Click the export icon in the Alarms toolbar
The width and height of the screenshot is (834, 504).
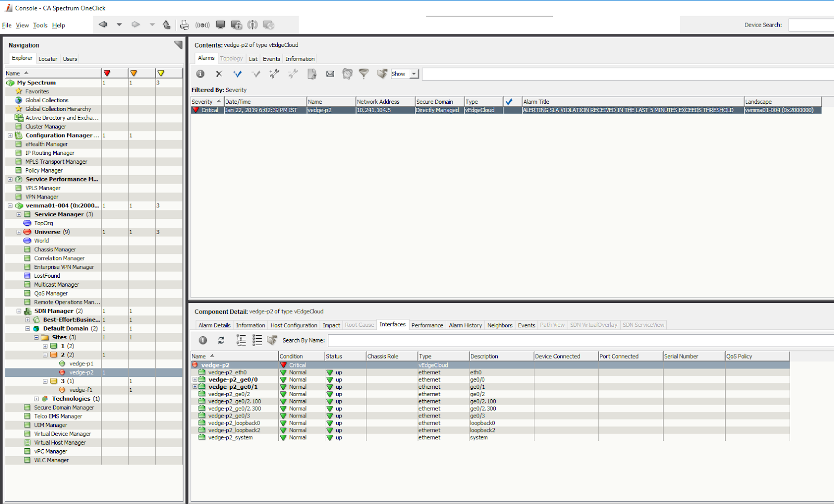382,74
